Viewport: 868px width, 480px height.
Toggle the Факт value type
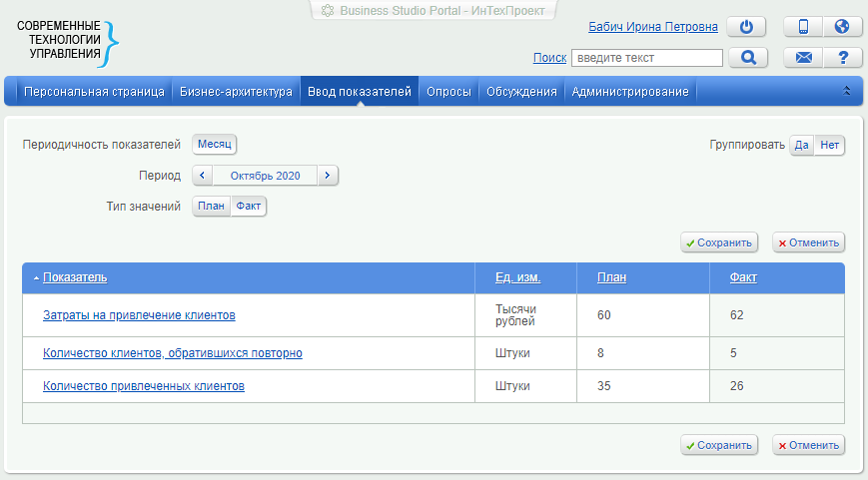pos(249,207)
